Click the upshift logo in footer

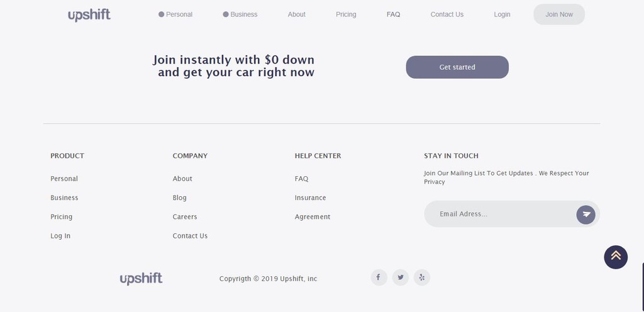coord(141,279)
